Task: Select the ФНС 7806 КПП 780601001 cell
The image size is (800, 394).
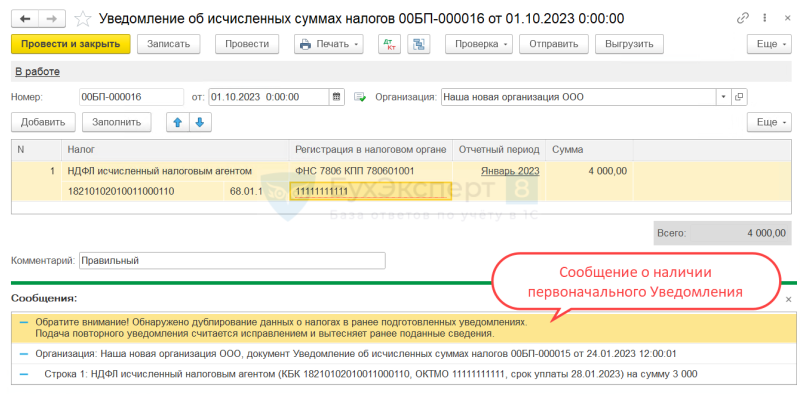Action: pyautogui.click(x=371, y=171)
